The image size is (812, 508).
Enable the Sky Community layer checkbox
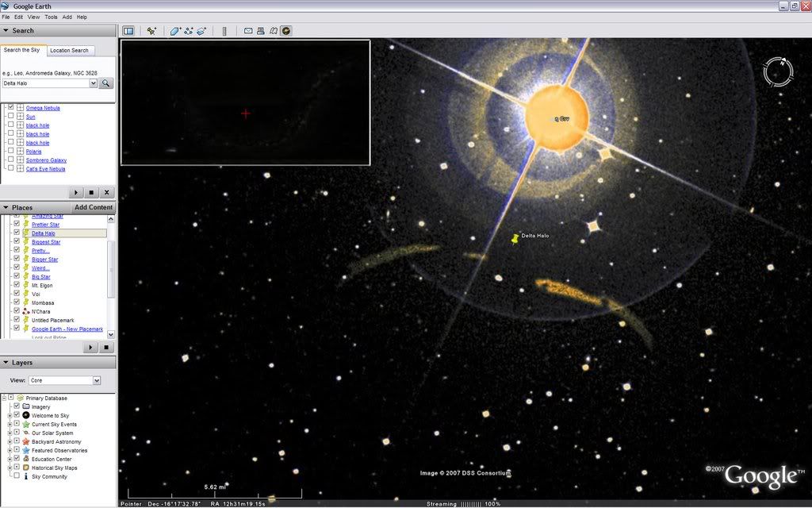(16, 476)
